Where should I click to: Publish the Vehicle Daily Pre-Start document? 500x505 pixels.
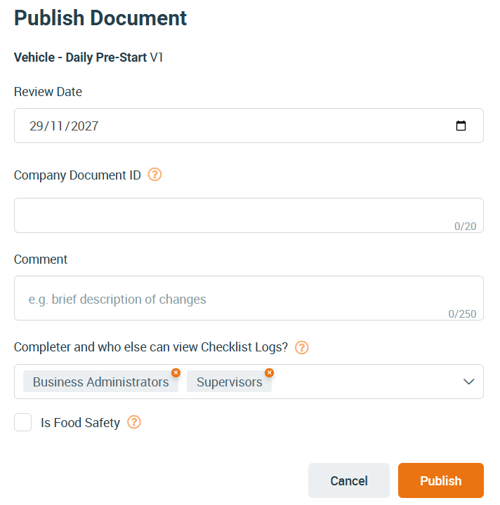(441, 480)
